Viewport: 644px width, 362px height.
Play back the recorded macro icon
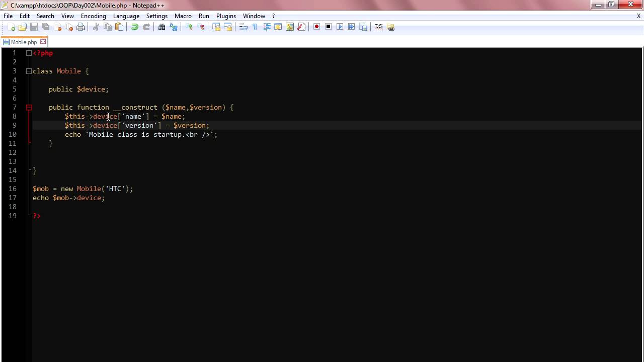coord(340,27)
